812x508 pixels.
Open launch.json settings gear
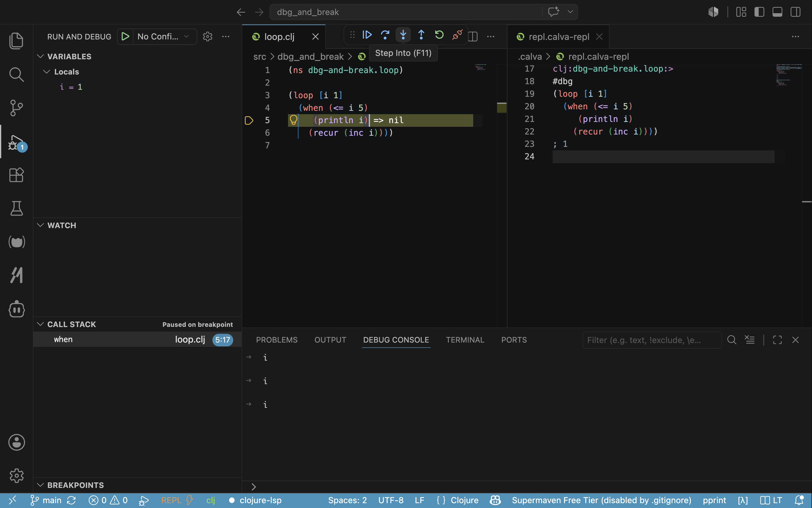(208, 36)
